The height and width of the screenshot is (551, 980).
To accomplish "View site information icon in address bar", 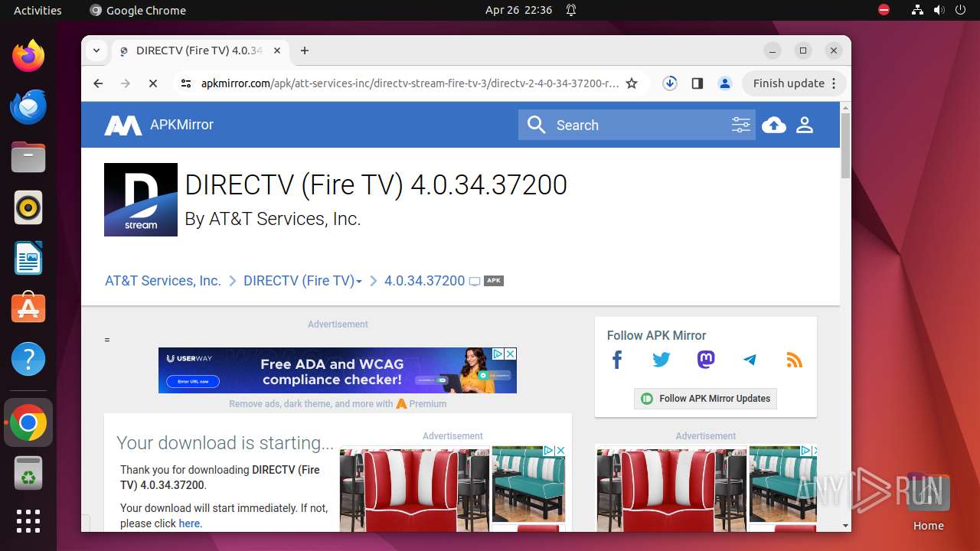I will (186, 83).
